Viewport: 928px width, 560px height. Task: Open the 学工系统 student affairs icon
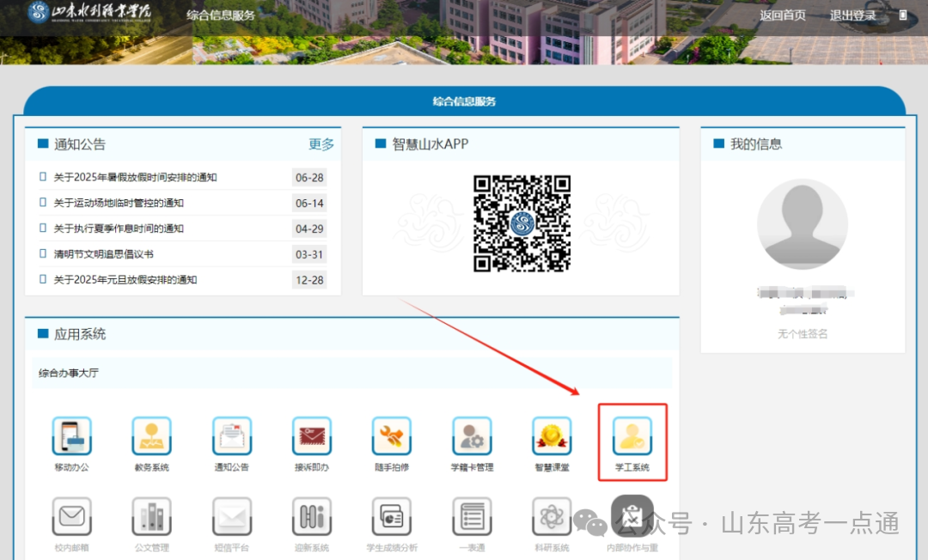coord(632,435)
